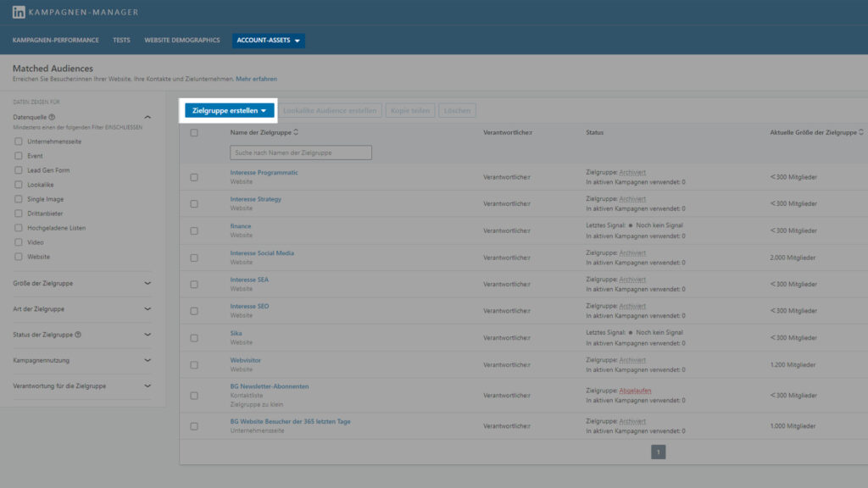The image size is (868, 488).
Task: Toggle the select-all checkbox in table header
Action: coord(194,133)
